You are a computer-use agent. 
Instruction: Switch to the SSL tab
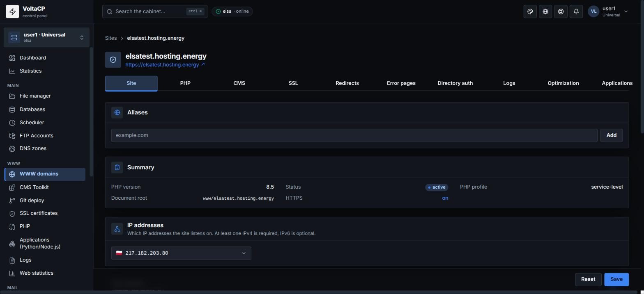[x=293, y=83]
